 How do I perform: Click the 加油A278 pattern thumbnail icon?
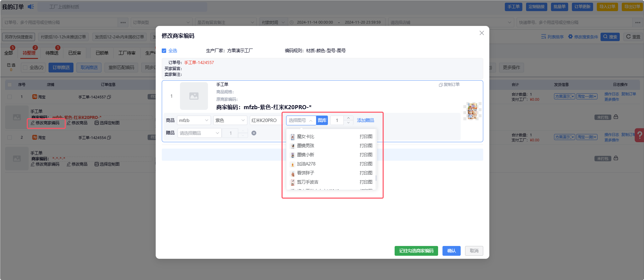click(293, 164)
